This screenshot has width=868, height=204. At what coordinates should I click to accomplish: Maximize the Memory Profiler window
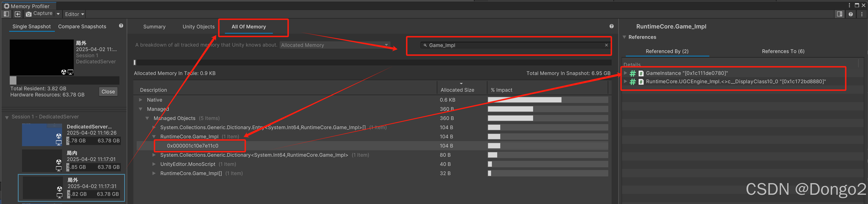point(857,5)
